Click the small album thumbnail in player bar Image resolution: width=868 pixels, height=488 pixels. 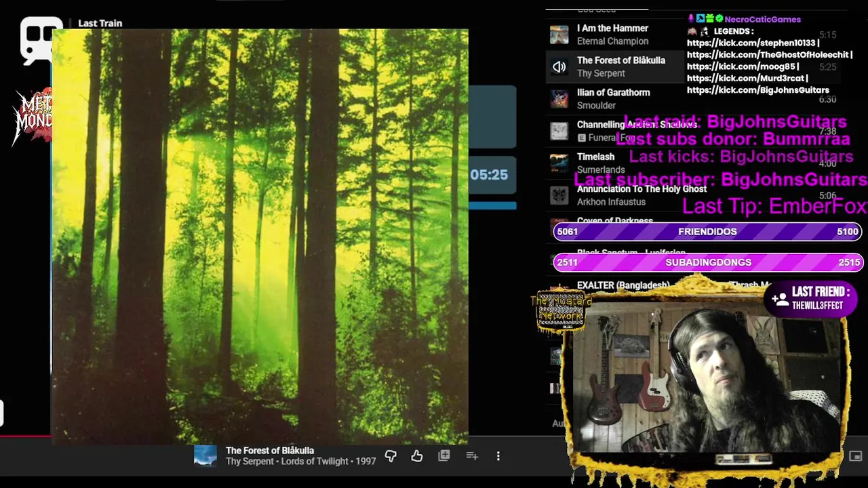(x=205, y=456)
